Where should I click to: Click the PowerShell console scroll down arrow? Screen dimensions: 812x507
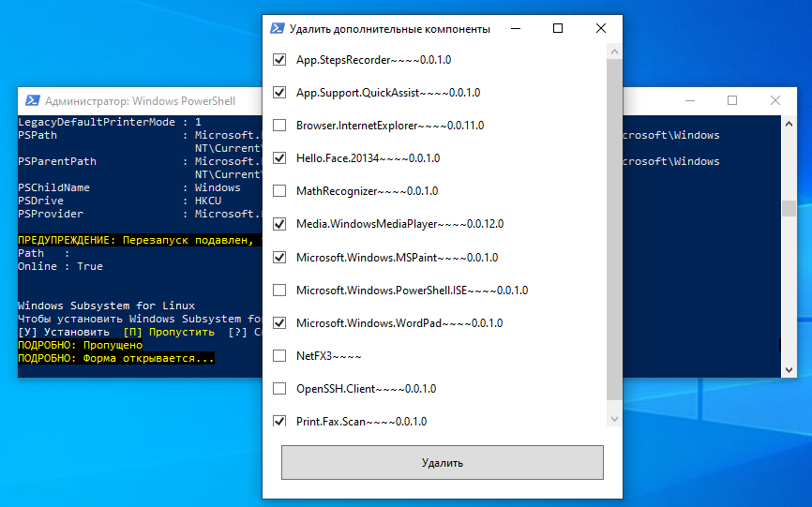pos(789,370)
